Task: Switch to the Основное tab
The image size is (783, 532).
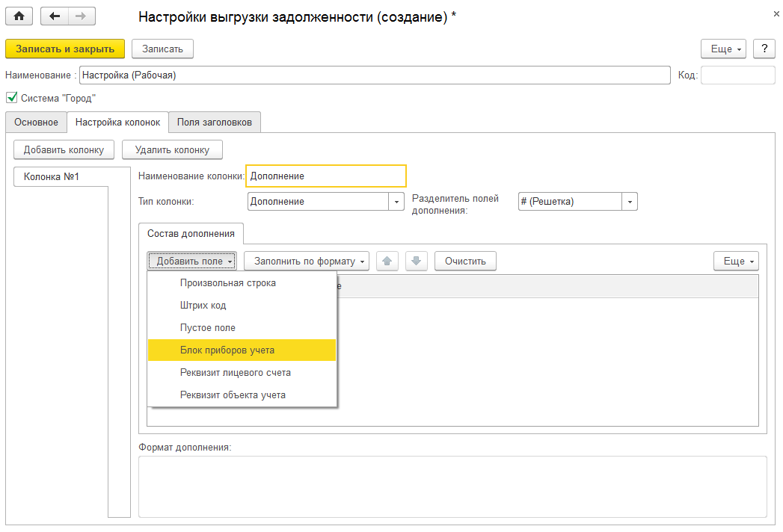Action: [x=36, y=123]
